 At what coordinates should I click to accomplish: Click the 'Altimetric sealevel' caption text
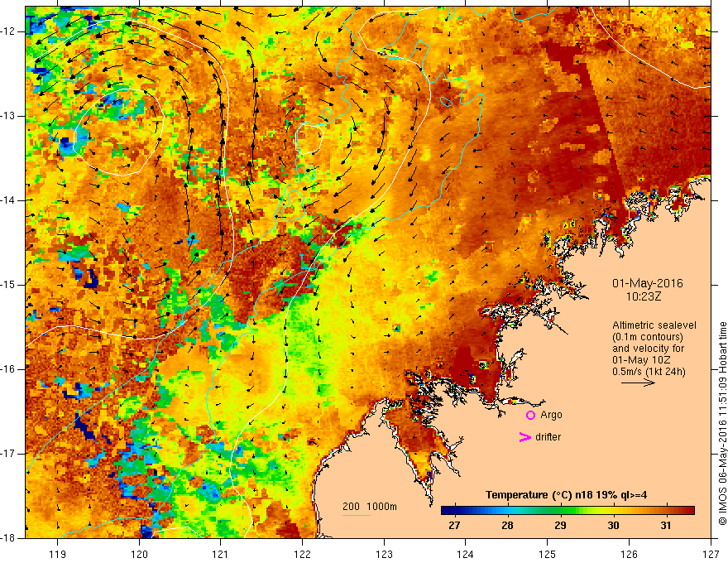point(654,325)
